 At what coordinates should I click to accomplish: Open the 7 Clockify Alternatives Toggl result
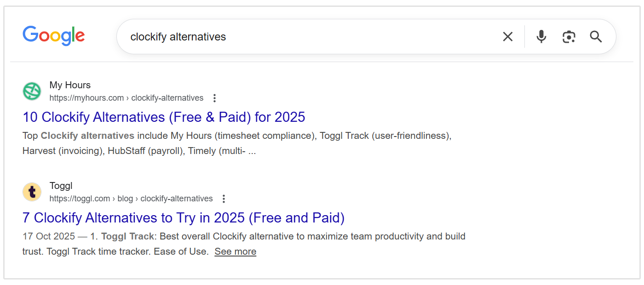(x=183, y=218)
